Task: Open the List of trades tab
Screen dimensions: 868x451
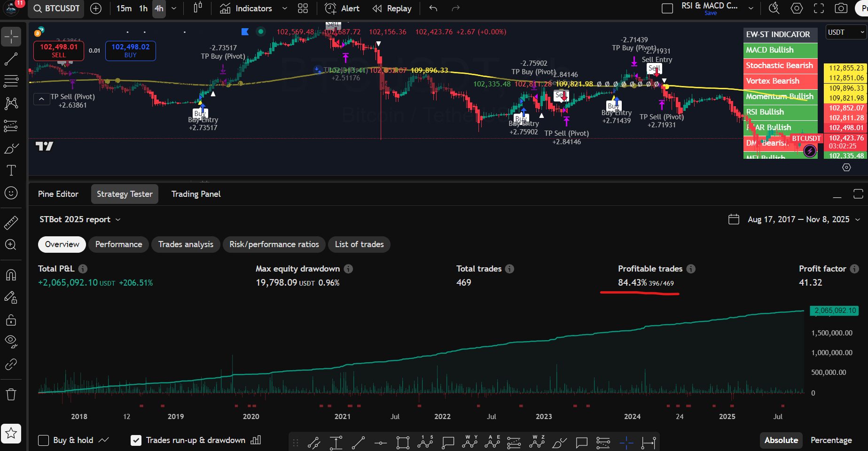Action: [x=359, y=244]
